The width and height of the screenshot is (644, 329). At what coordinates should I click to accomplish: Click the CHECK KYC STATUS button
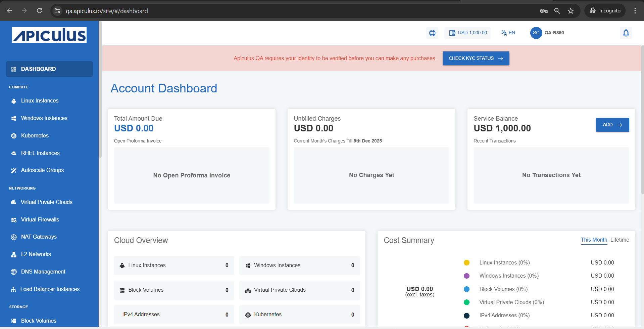pyautogui.click(x=476, y=58)
